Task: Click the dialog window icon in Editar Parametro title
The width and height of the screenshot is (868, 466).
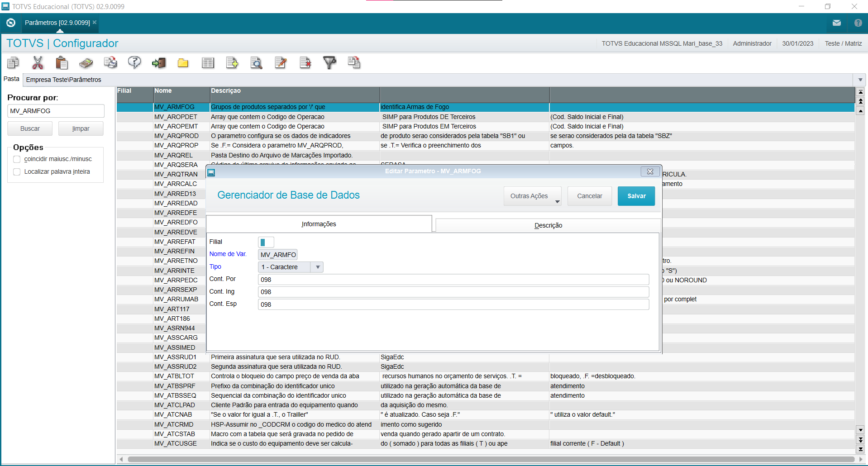Action: 211,172
